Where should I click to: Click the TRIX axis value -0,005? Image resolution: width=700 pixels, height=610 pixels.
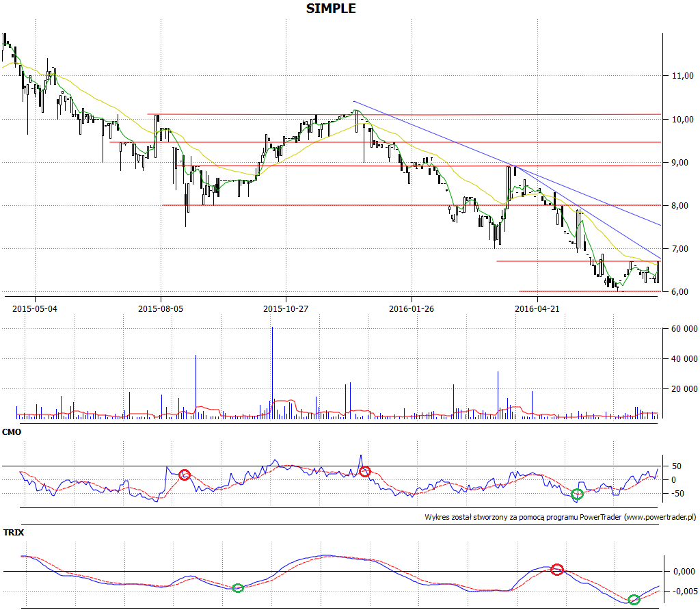coord(683,592)
